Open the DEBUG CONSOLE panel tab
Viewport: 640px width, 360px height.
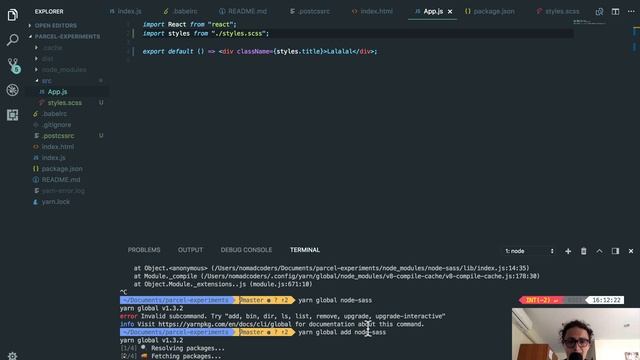tap(246, 250)
